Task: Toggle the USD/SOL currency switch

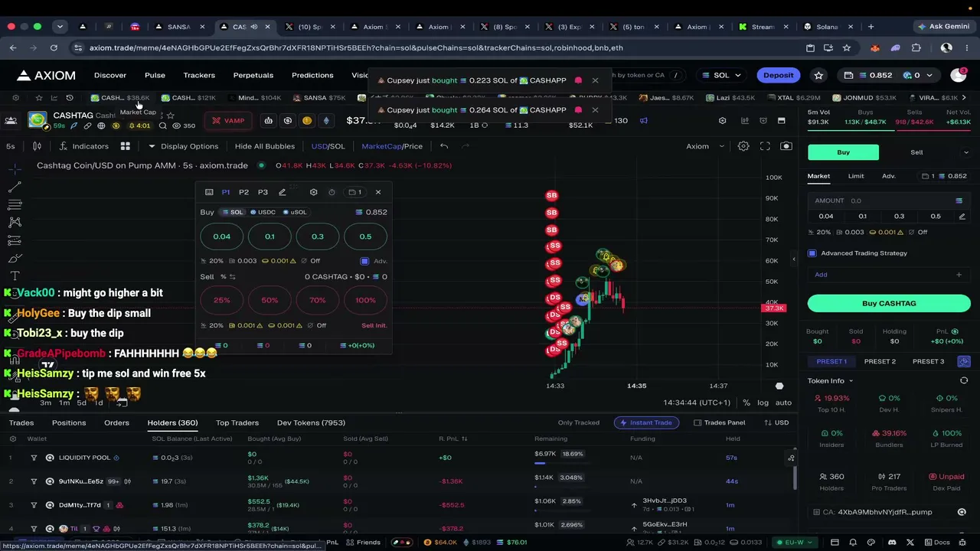Action: pos(328,146)
